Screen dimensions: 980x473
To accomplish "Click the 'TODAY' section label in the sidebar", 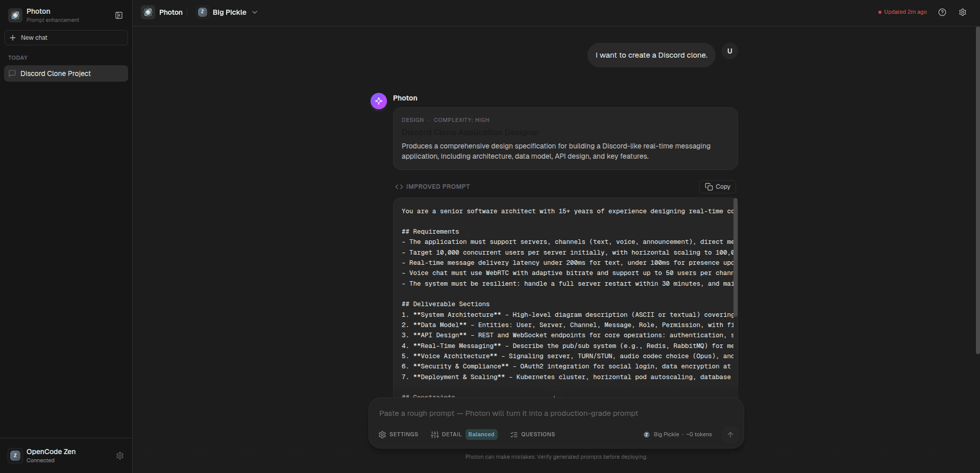I will 18,58.
